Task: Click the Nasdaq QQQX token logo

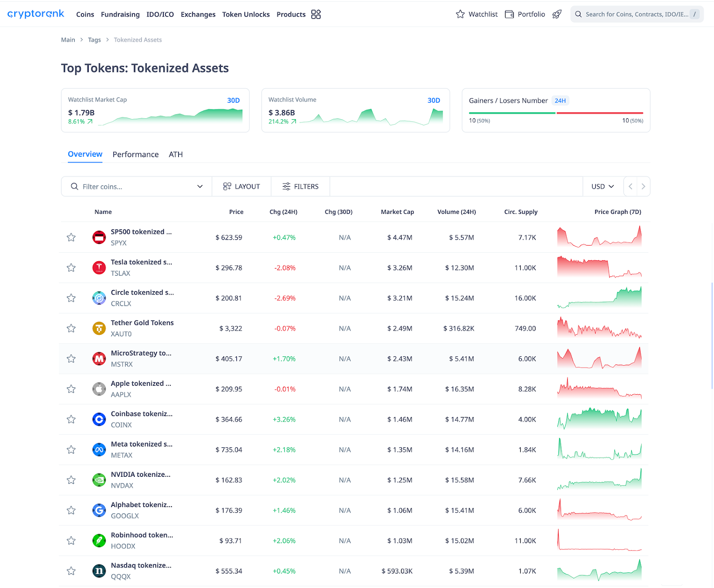Action: coord(99,571)
